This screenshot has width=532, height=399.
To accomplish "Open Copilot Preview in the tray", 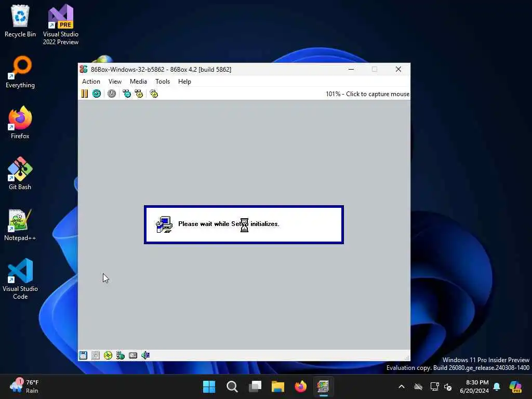I will 515,387.
